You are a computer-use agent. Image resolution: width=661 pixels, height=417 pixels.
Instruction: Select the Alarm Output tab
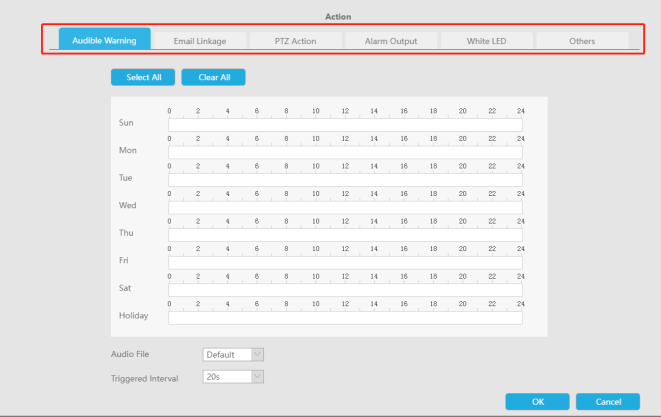pos(390,41)
